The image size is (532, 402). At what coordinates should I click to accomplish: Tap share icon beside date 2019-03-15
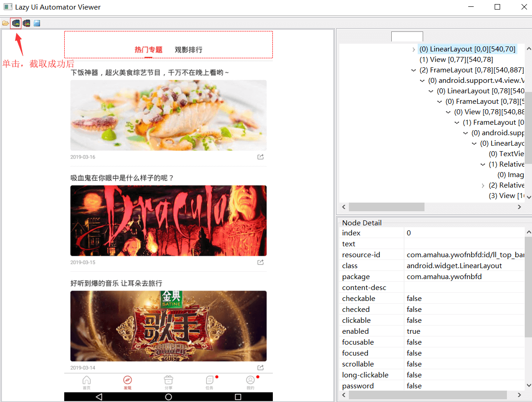point(260,262)
